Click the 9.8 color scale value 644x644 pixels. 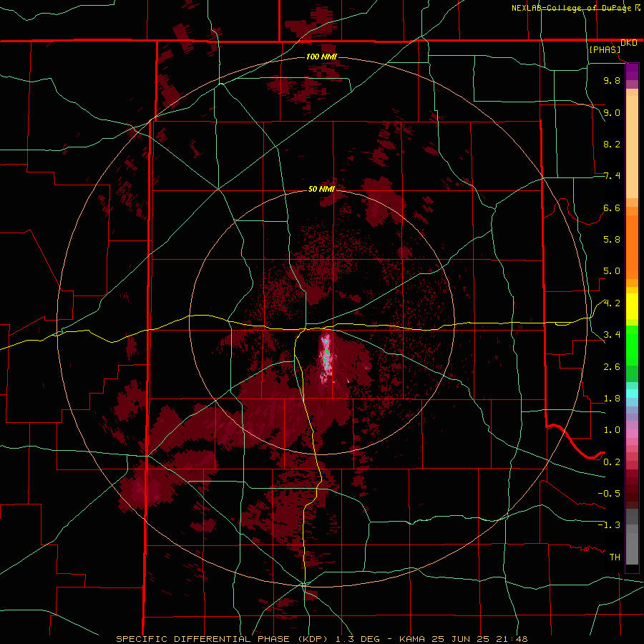tap(612, 80)
